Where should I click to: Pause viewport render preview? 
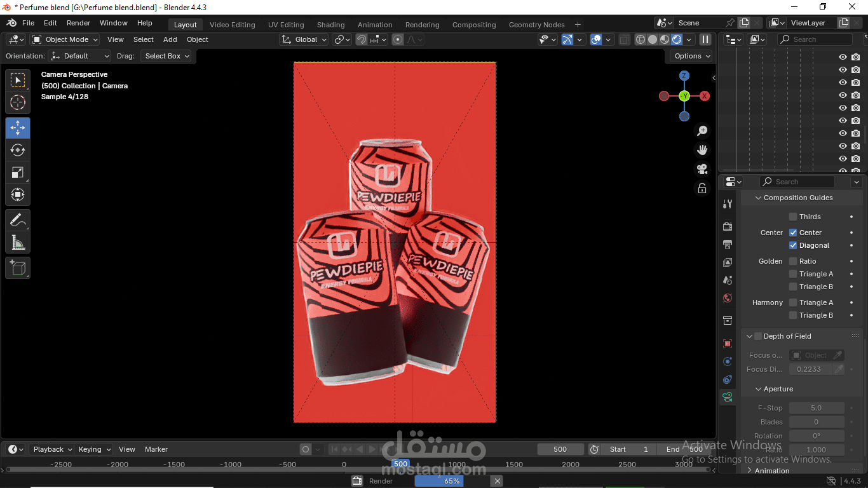pos(705,39)
